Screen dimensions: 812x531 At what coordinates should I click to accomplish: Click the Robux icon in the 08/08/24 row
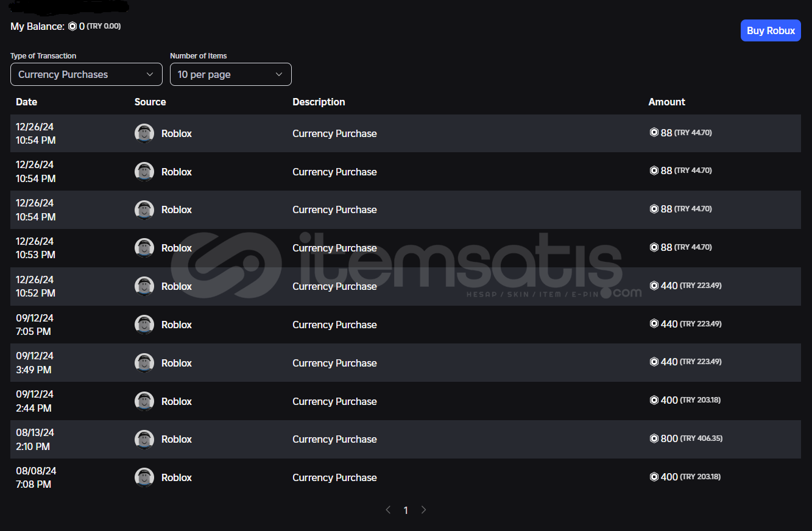coord(654,477)
